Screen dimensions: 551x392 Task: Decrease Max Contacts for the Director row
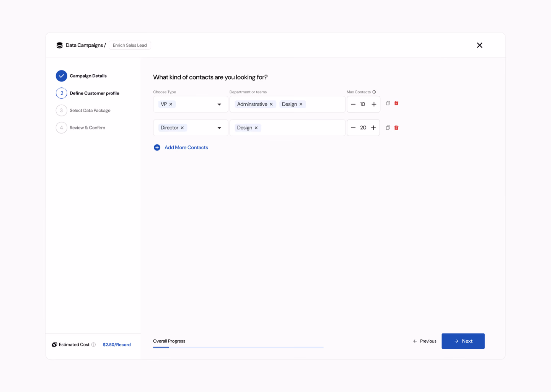pos(353,127)
